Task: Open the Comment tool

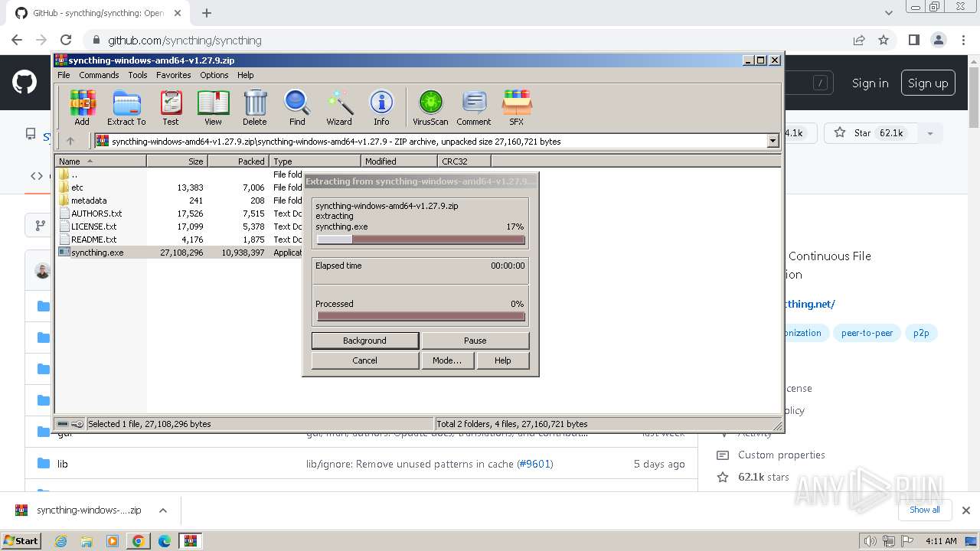Action: pyautogui.click(x=474, y=107)
